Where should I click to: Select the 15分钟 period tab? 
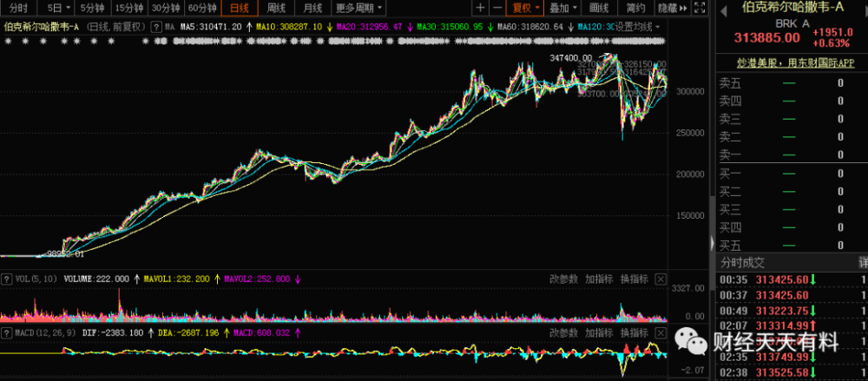pos(129,8)
